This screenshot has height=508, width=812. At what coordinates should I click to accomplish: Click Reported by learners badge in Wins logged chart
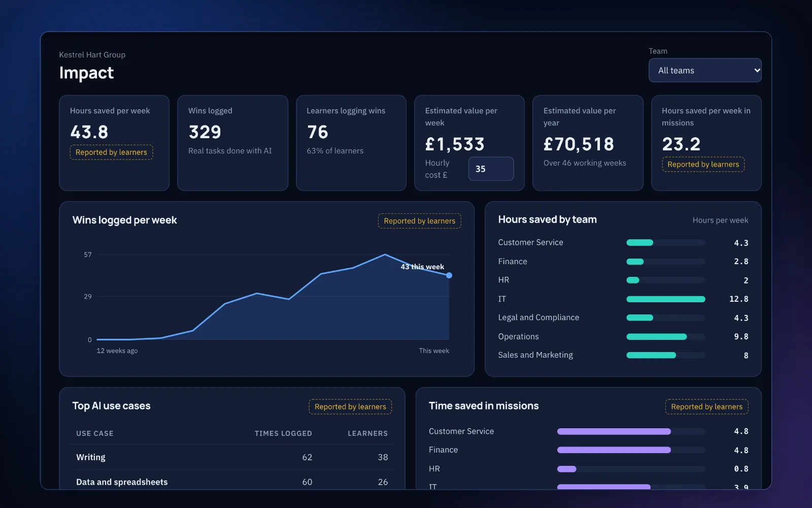[419, 221]
